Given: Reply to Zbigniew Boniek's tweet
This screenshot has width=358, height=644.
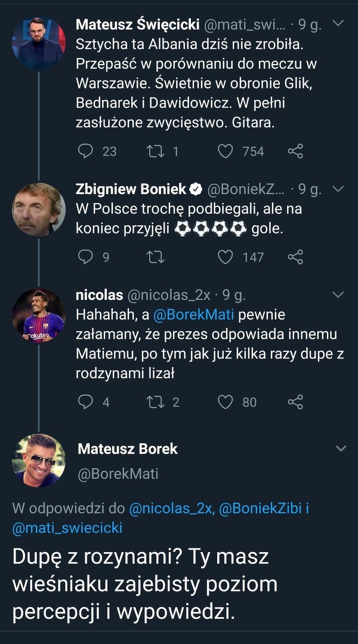Looking at the screenshot, I should pyautogui.click(x=86, y=257).
